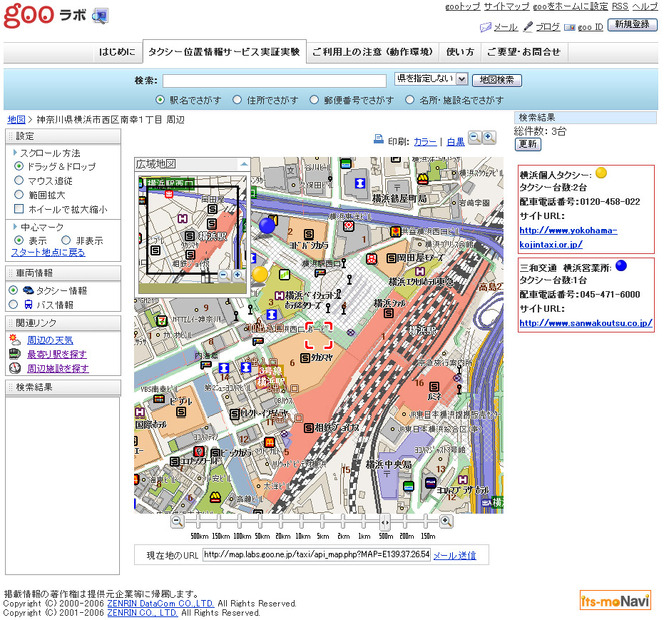Click the 現在地のURL text field
This screenshot has width=664, height=620.
tap(316, 554)
